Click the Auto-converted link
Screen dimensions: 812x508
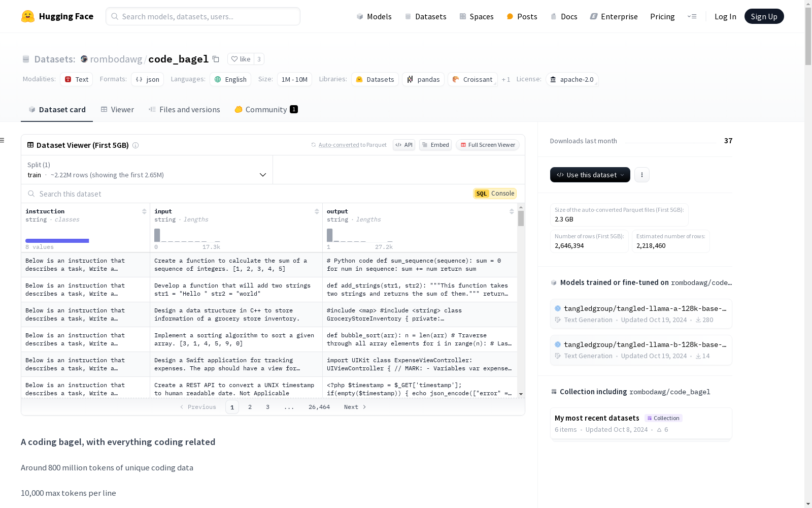point(339,145)
